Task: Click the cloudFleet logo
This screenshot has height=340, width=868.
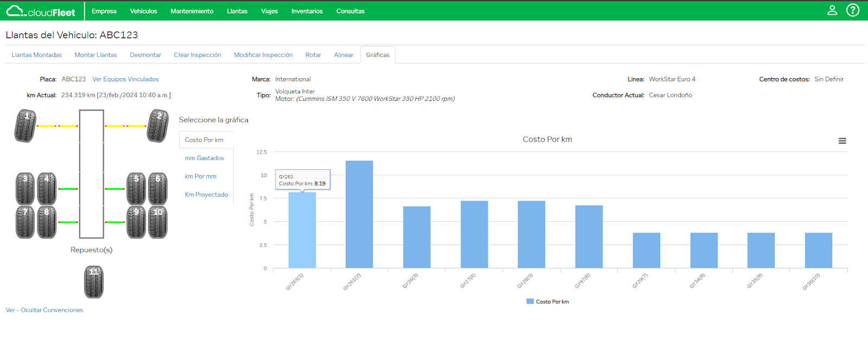Action: [41, 11]
